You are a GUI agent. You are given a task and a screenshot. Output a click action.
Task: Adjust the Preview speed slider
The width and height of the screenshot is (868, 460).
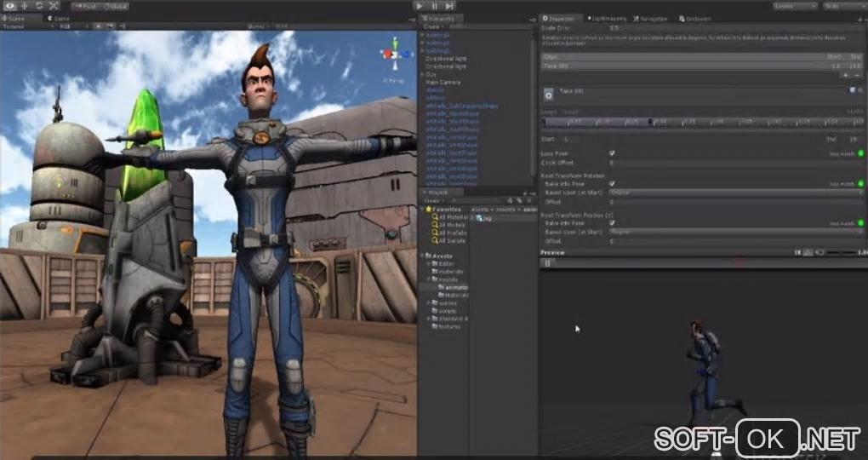click(x=842, y=253)
